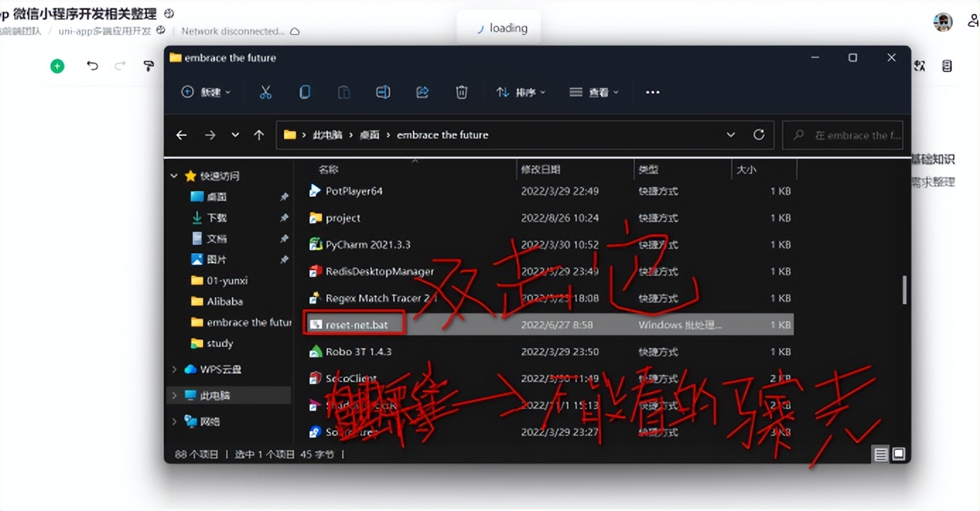Click the Rename icon in the toolbar
This screenshot has width=980, height=511.
point(383,92)
